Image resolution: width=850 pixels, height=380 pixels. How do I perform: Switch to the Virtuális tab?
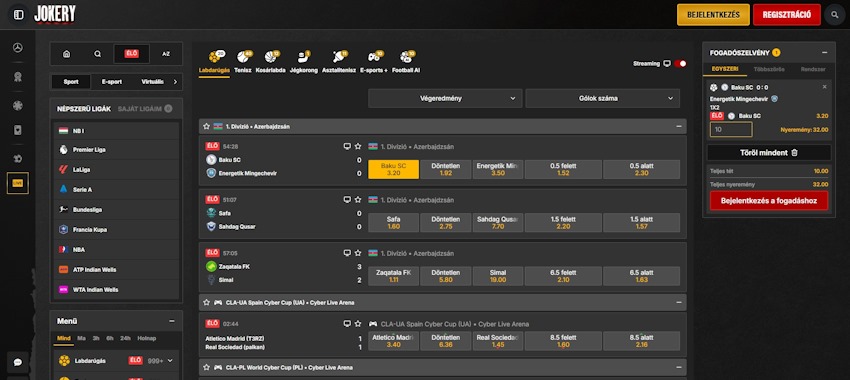152,82
